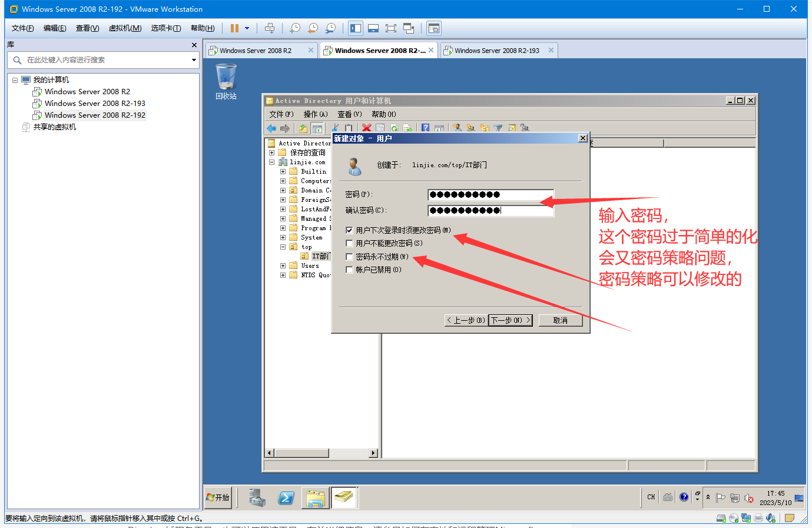
Task: Collapse the 'top' organizational unit
Action: (x=283, y=247)
